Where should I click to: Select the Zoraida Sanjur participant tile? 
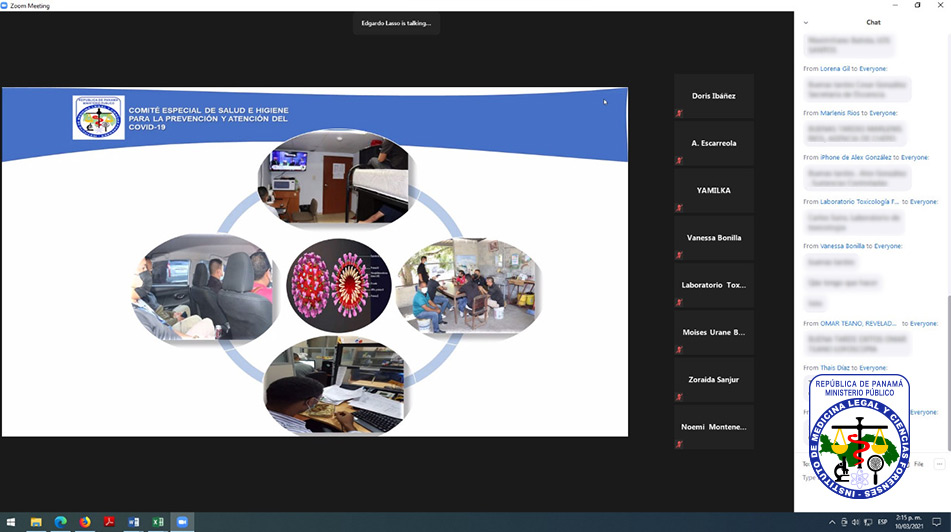coord(714,380)
